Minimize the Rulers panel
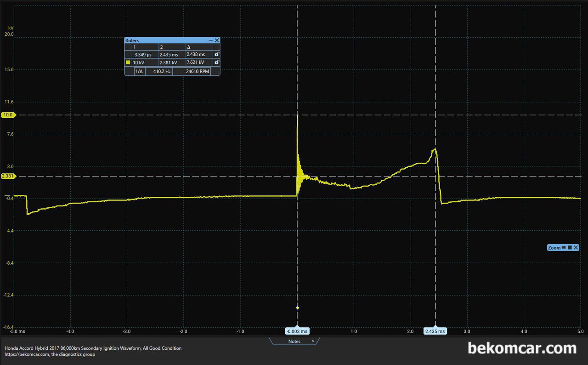 point(210,40)
